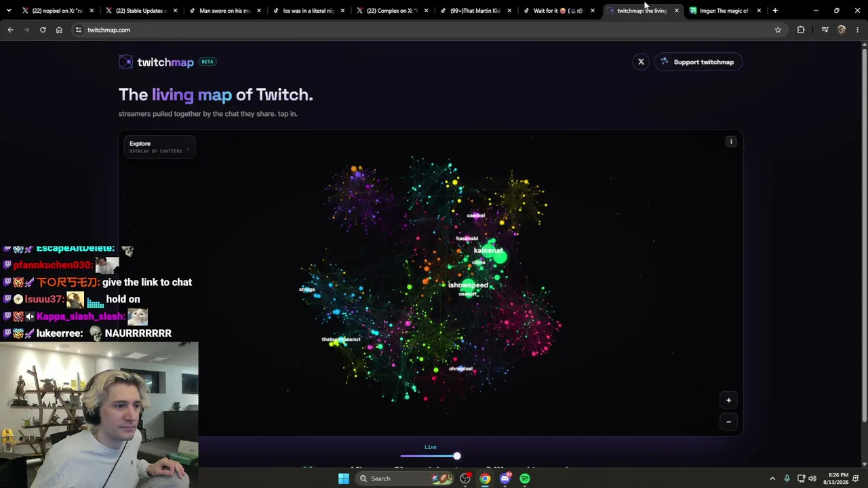Open the Windows Start menu
This screenshot has height=488, width=868.
pyautogui.click(x=344, y=479)
